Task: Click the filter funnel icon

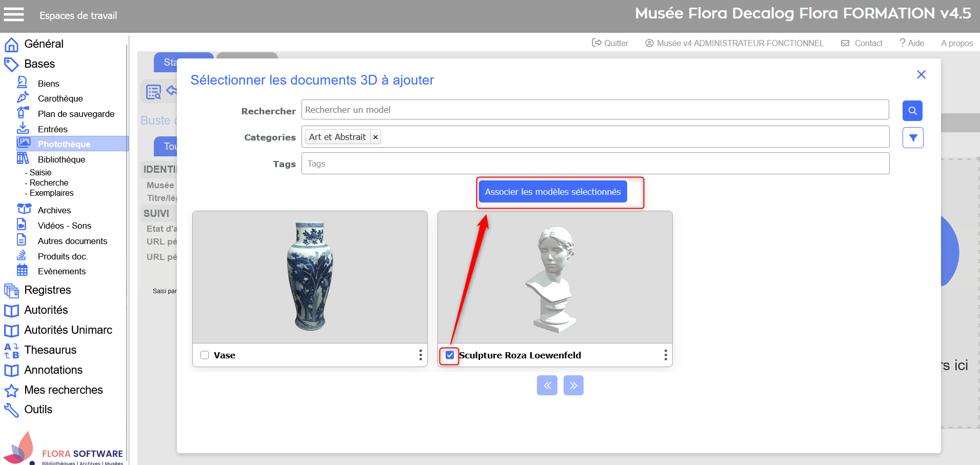Action: 913,138
